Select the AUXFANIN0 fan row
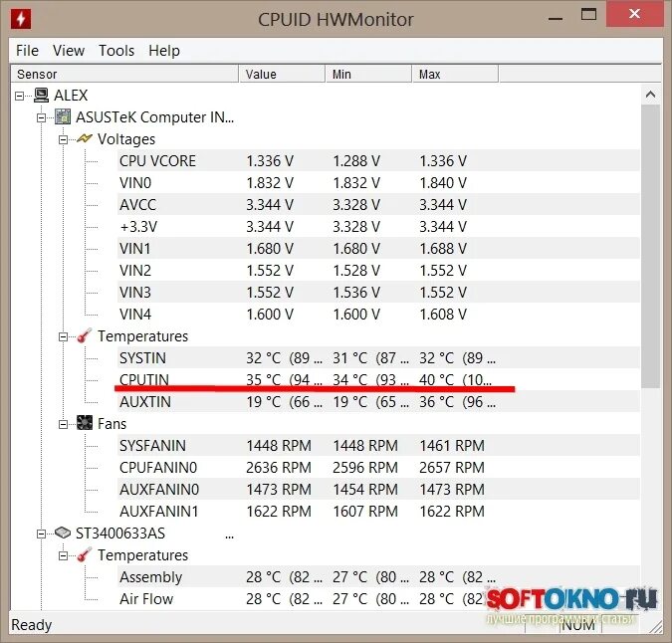The image size is (672, 643). point(378,489)
